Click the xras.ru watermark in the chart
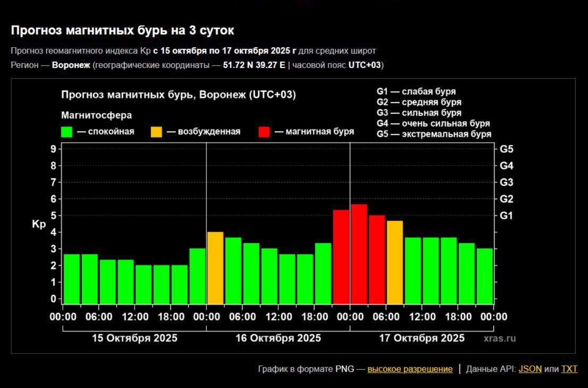588x388 pixels. click(x=500, y=338)
